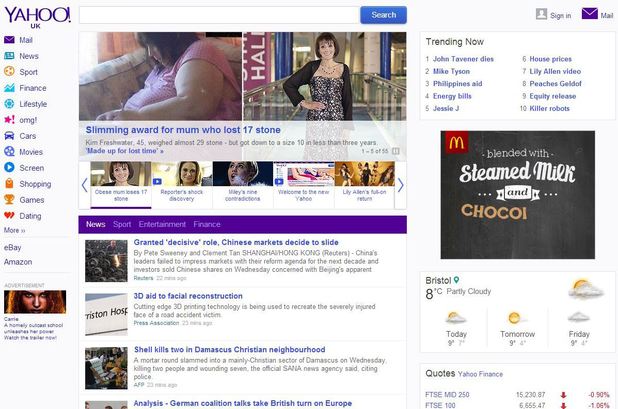
Task: Click the Yahoo UK logo
Action: click(37, 17)
